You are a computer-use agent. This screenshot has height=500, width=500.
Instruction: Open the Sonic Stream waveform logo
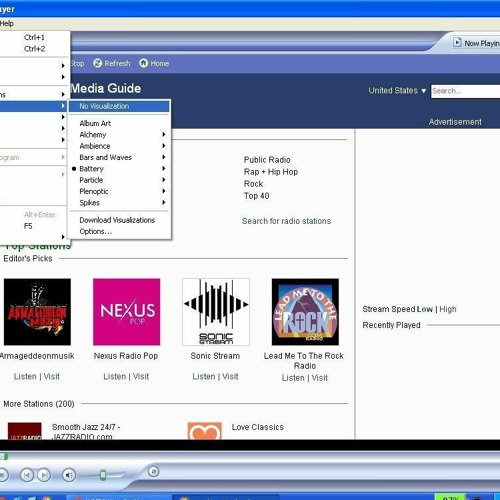click(x=216, y=312)
